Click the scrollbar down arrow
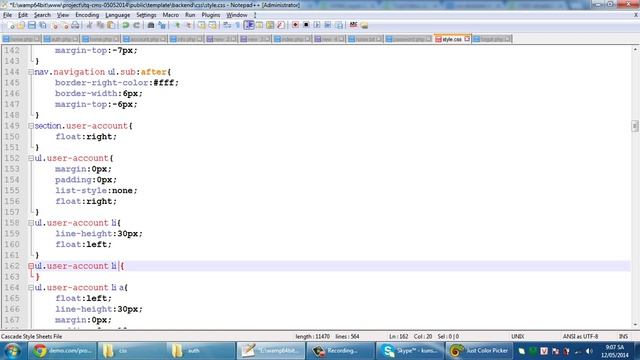Viewport: 640px width, 360px height. 635,325
